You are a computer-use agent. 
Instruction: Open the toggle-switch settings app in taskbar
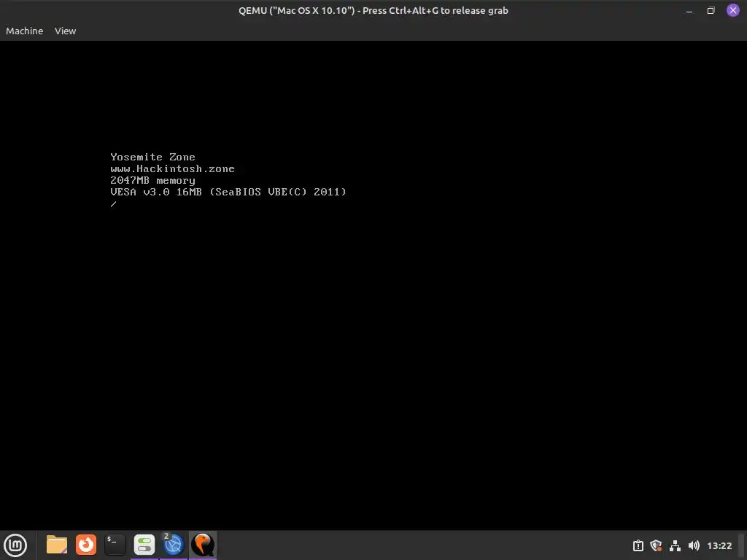[x=144, y=545]
